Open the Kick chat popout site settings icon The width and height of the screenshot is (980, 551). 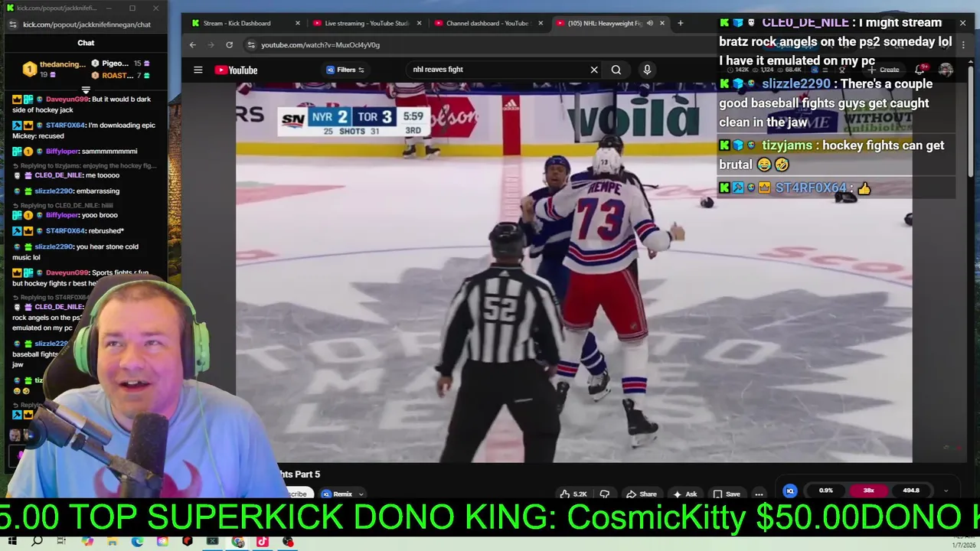coord(12,24)
